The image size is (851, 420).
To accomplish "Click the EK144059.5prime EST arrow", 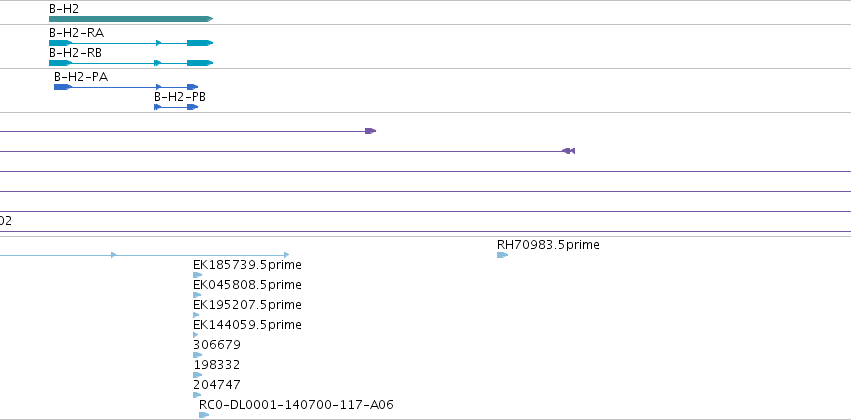I will click(x=196, y=335).
